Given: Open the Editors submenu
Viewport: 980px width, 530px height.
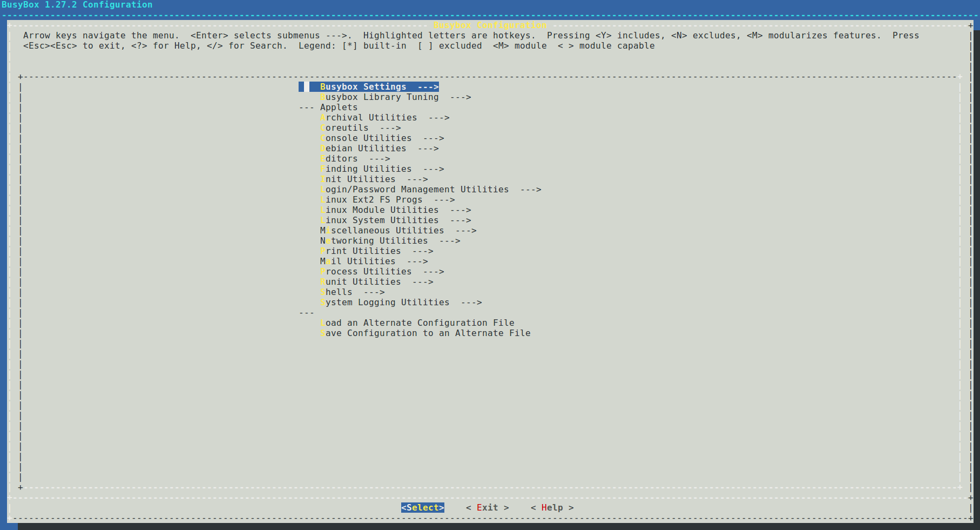Looking at the screenshot, I should click(x=355, y=159).
